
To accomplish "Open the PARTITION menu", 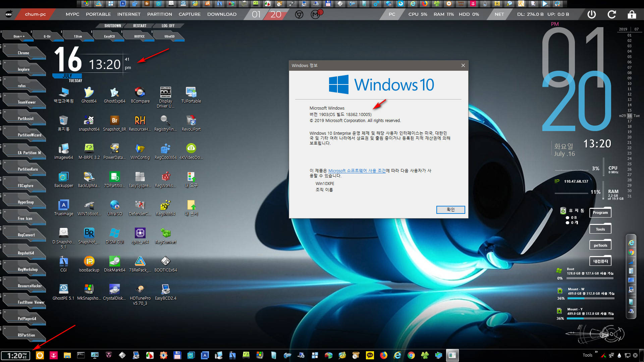I will pos(160,14).
